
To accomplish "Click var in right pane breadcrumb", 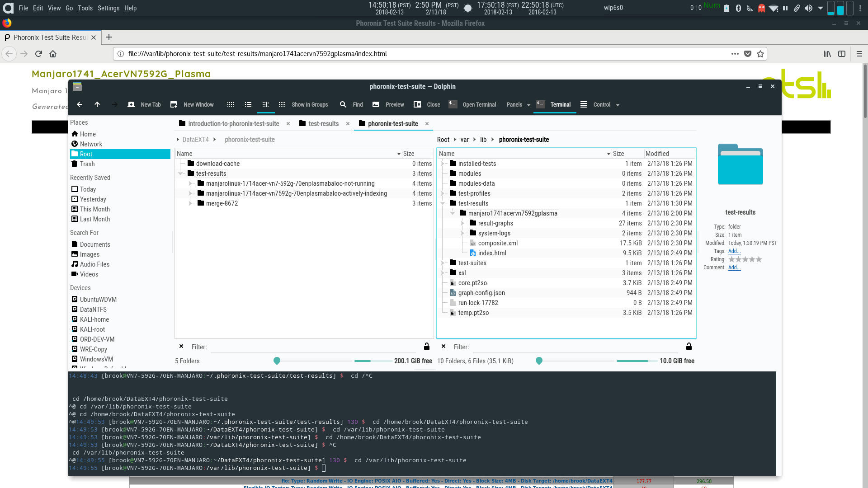I will (464, 140).
